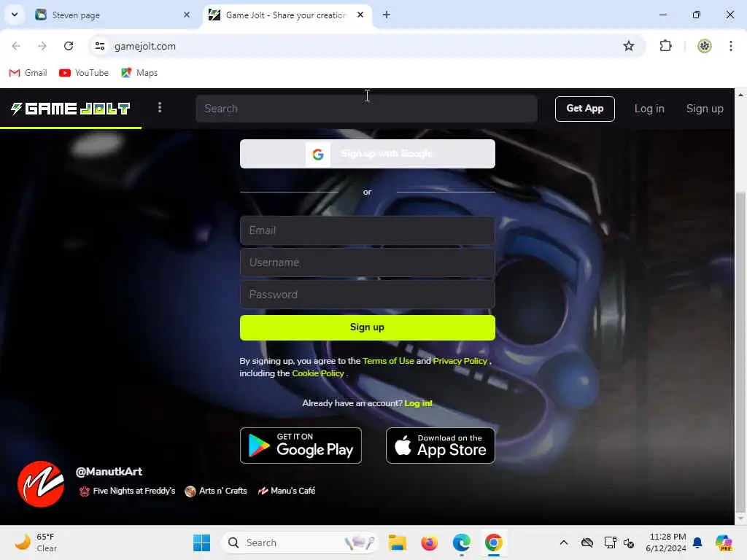Open the Privacy Policy link
Image resolution: width=747 pixels, height=560 pixels.
click(460, 361)
